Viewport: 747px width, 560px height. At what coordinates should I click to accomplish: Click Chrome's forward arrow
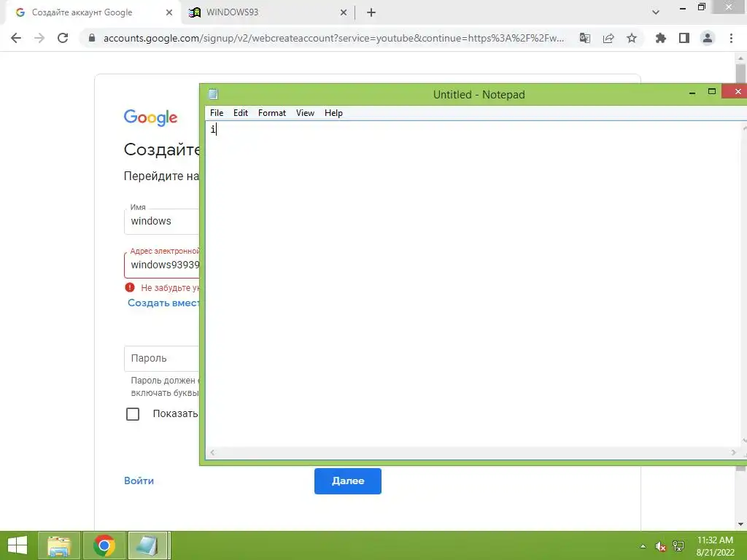click(x=39, y=38)
